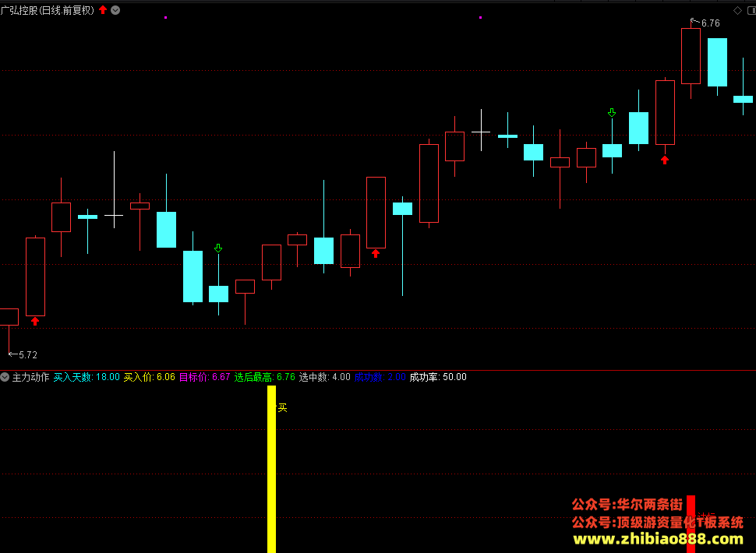Click the 成功率: 50.00 value
The image size is (756, 553).
438,377
